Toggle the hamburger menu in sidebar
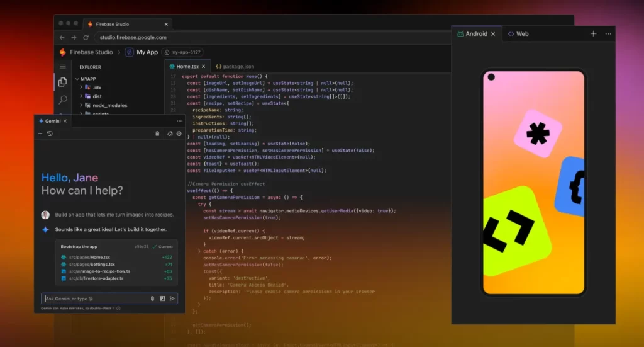Screen dimensions: 644x347 pyautogui.click(x=62, y=66)
